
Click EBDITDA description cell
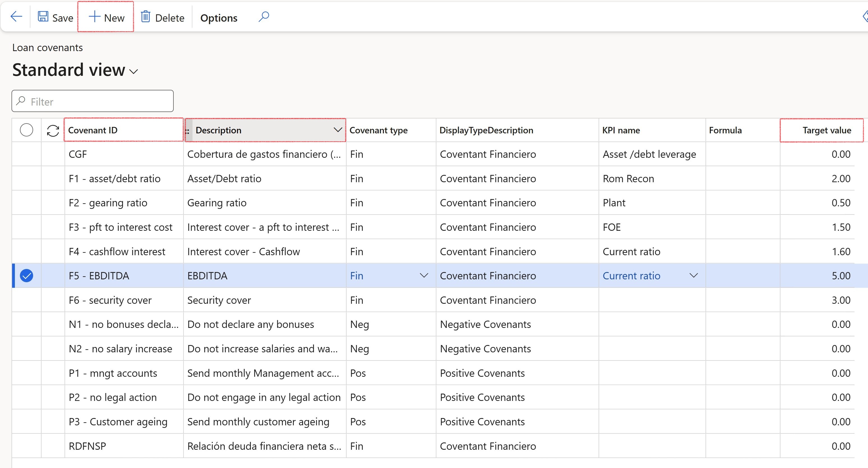pyautogui.click(x=265, y=276)
